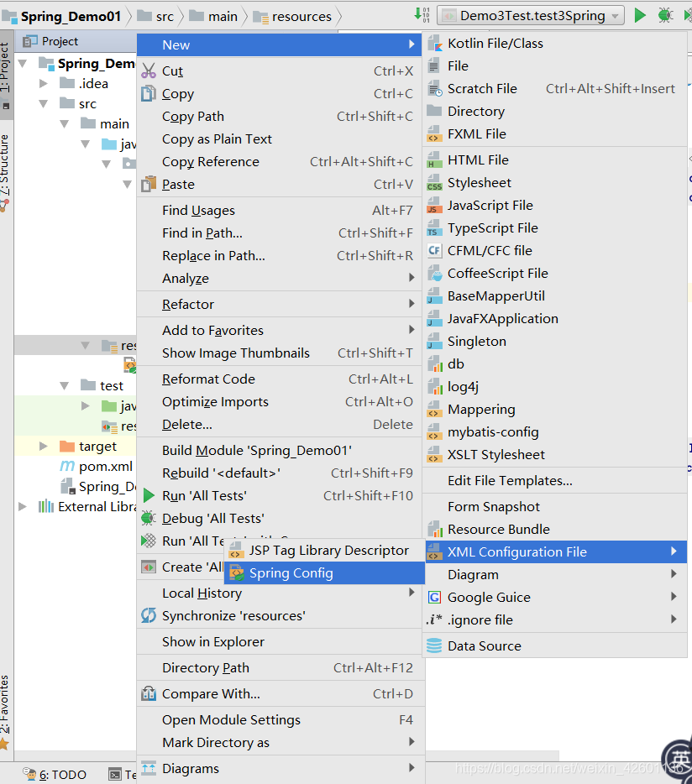Collapse the main folder arrow
Screen dimensions: 692x784
[65, 124]
